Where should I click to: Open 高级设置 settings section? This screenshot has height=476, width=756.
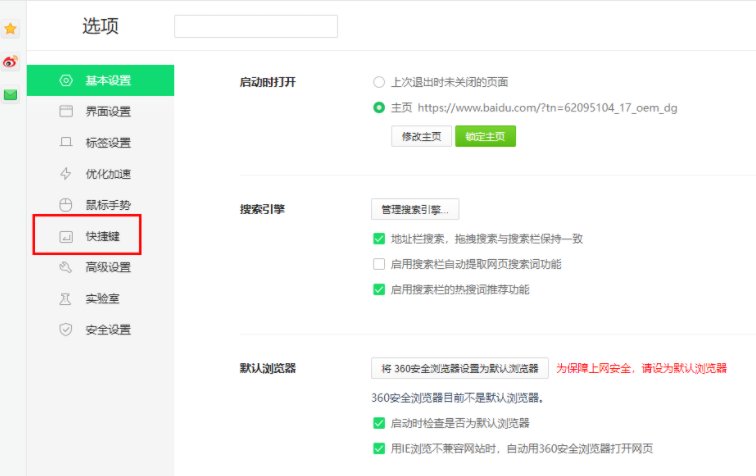(100, 267)
